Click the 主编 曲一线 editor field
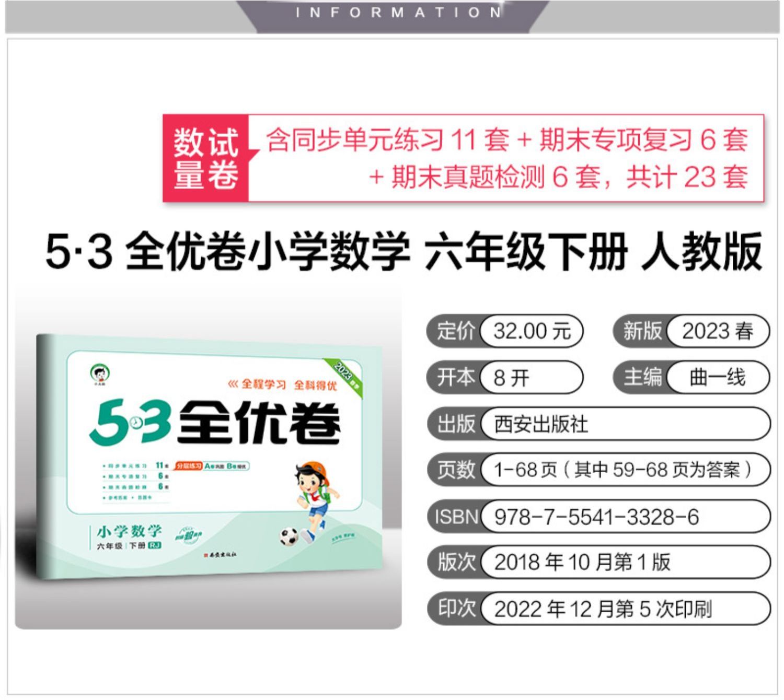Screen dimensions: 784x700 pos(691,377)
